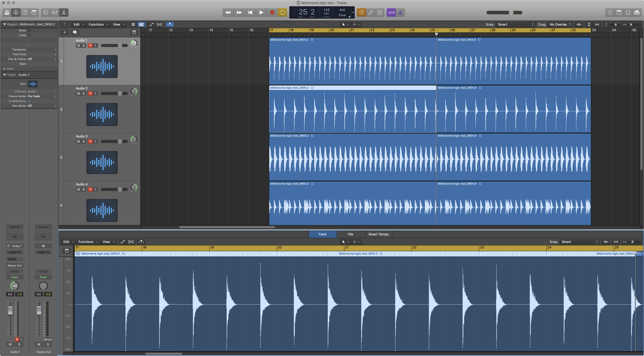The width and height of the screenshot is (644, 356).
Task: Open the Scissors editors button
Action: [64, 12]
